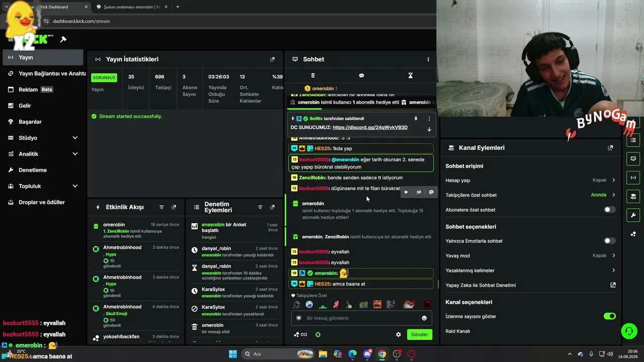Open Windows Start menu
Screen dimensions: 644x362
(233, 354)
